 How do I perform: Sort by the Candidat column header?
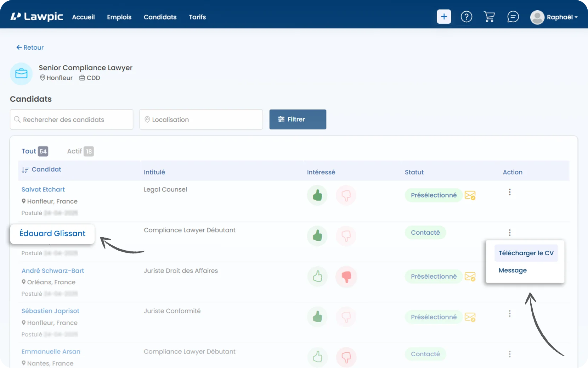pos(41,169)
